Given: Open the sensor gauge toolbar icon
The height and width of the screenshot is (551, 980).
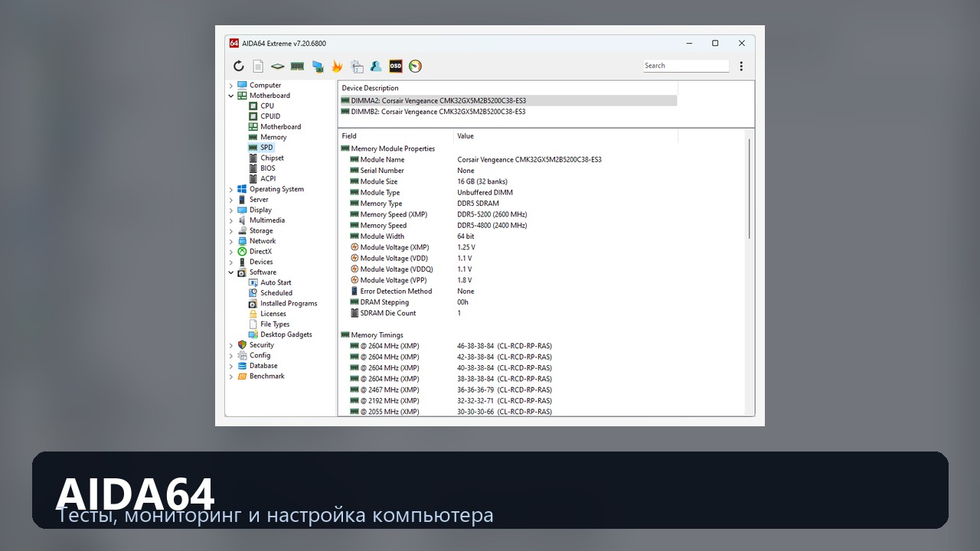Looking at the screenshot, I should click(x=415, y=67).
